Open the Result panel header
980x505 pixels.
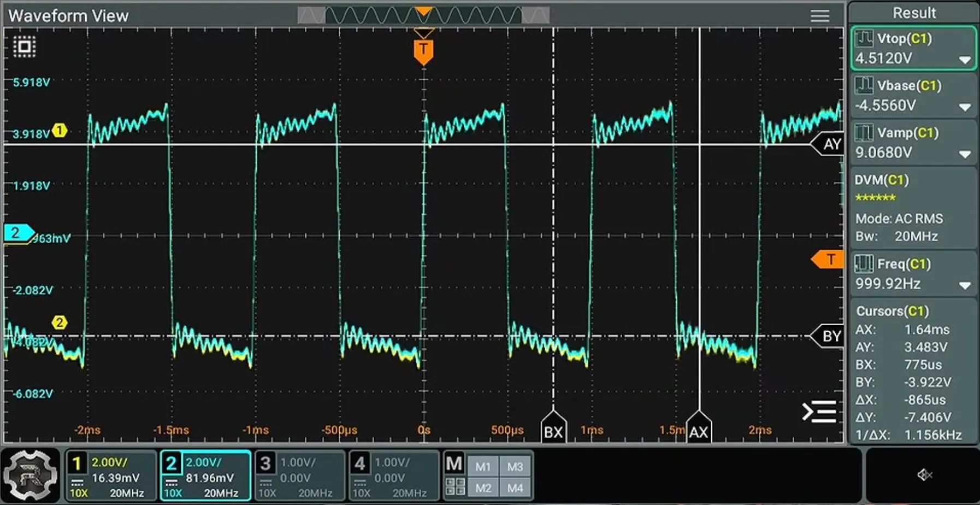pyautogui.click(x=914, y=13)
